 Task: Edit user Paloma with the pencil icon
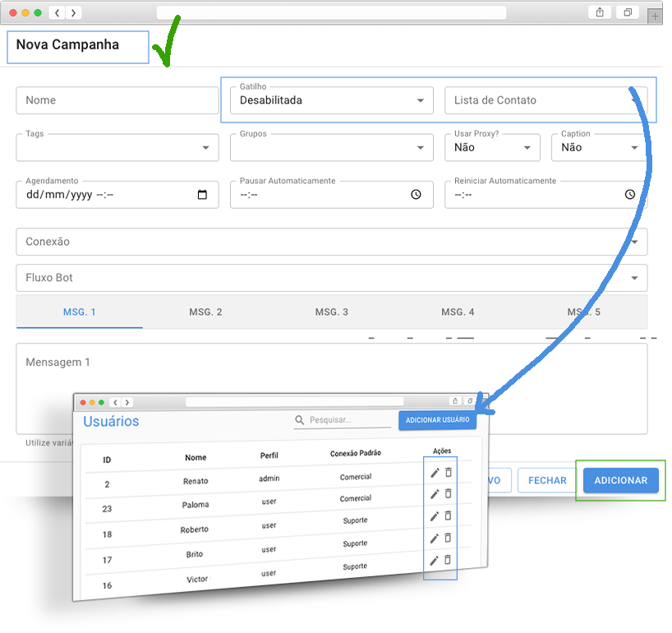pyautogui.click(x=435, y=494)
